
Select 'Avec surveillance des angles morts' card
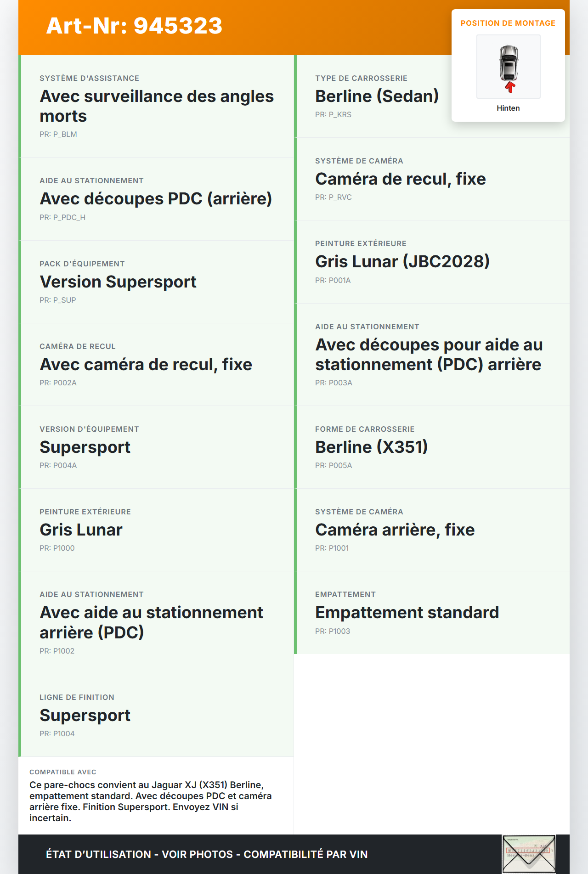[x=157, y=106]
